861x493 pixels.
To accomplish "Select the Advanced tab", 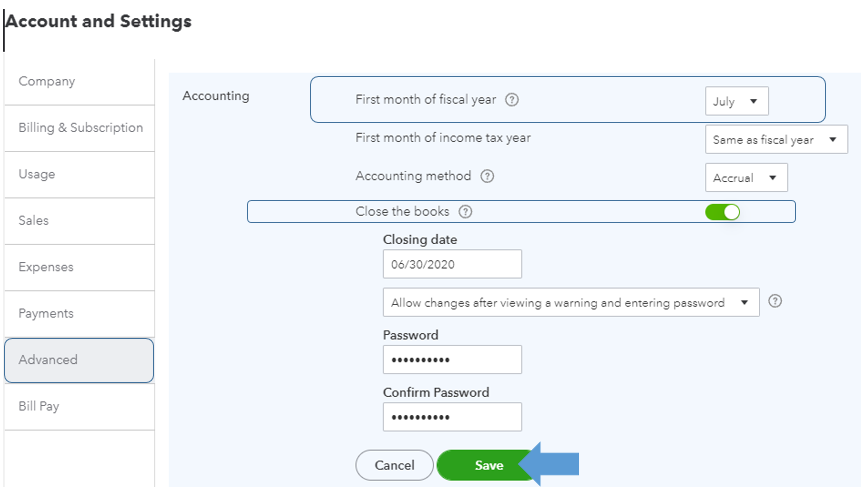I will (x=78, y=360).
